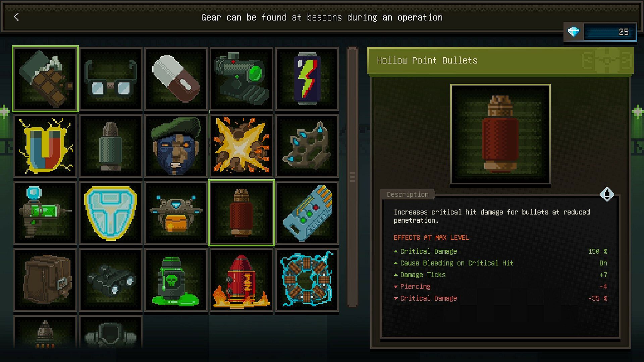
Task: Pick the magnet shield gear item
Action: click(x=45, y=146)
